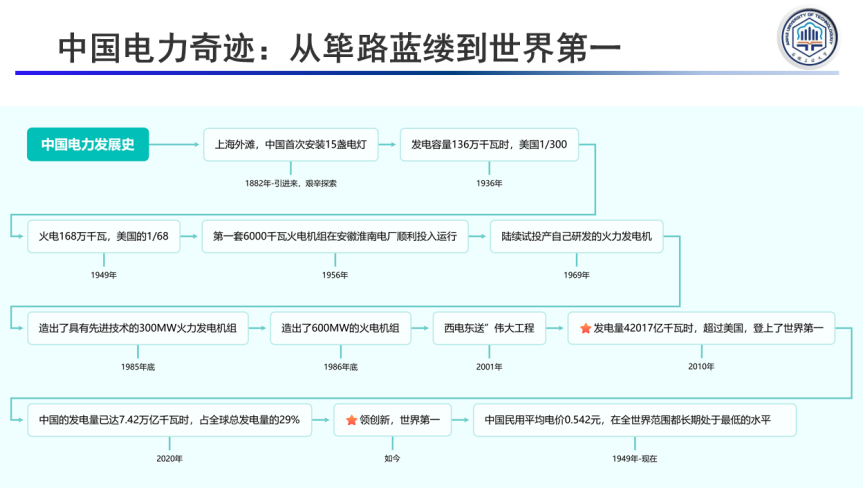Click the 陆续试投产自己研发的火力发电机 box
This screenshot has height=488, width=863.
[x=576, y=237]
